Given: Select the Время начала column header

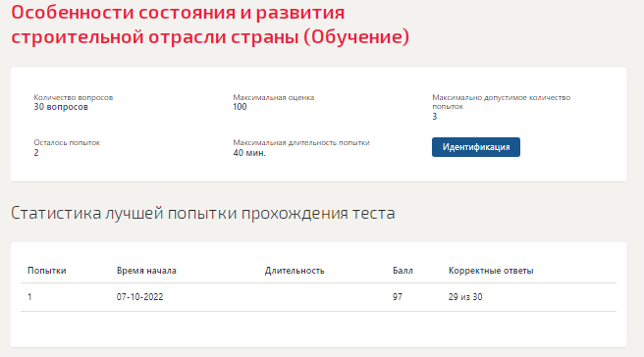Looking at the screenshot, I should (x=146, y=271).
